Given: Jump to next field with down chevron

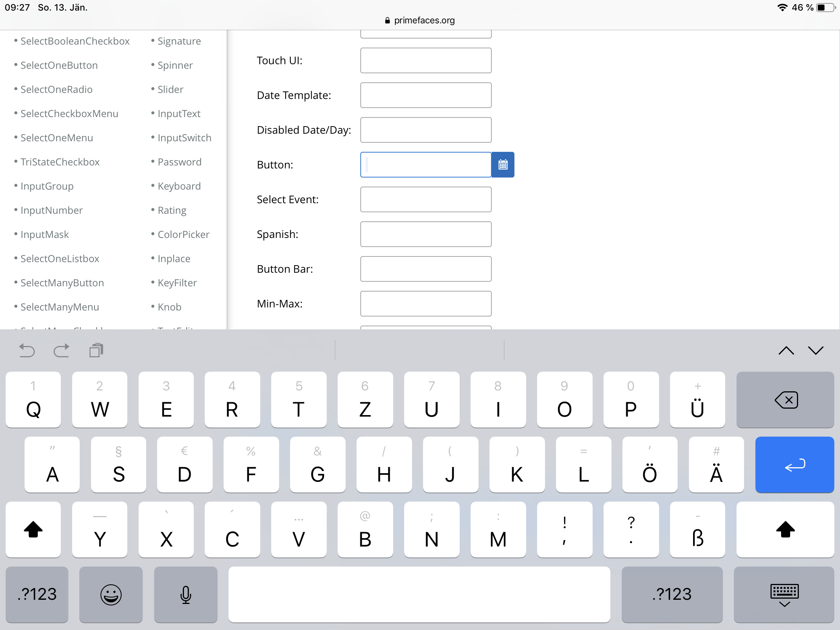Looking at the screenshot, I should 816,350.
